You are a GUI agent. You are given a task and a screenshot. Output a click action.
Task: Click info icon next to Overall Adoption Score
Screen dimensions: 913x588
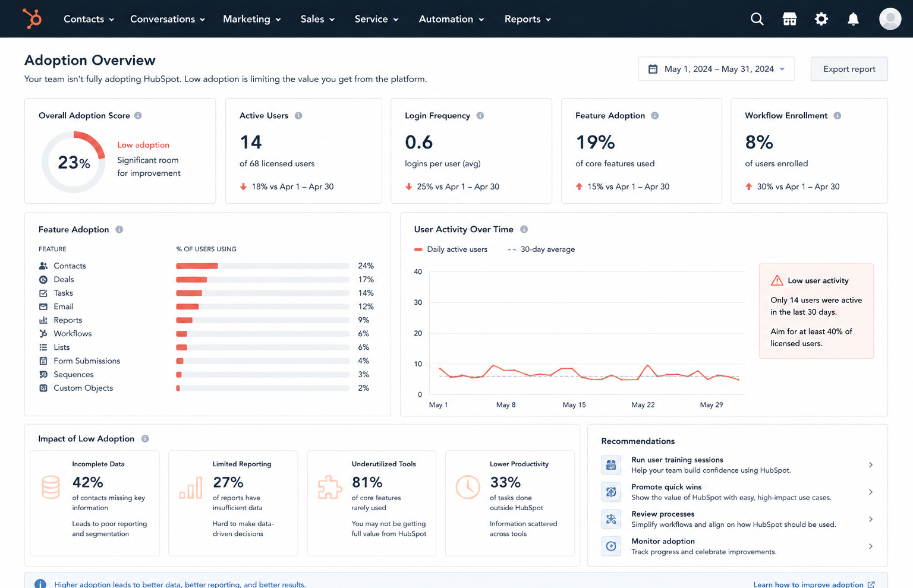(x=138, y=116)
